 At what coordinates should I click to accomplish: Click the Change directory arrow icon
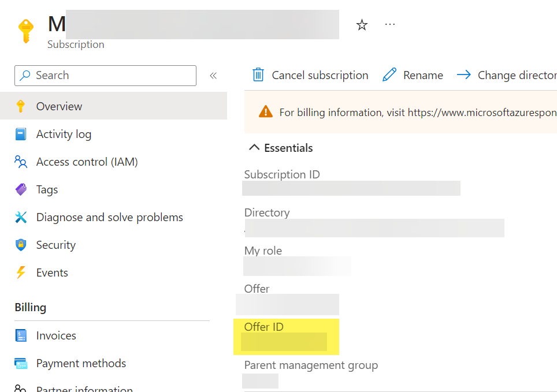(464, 75)
